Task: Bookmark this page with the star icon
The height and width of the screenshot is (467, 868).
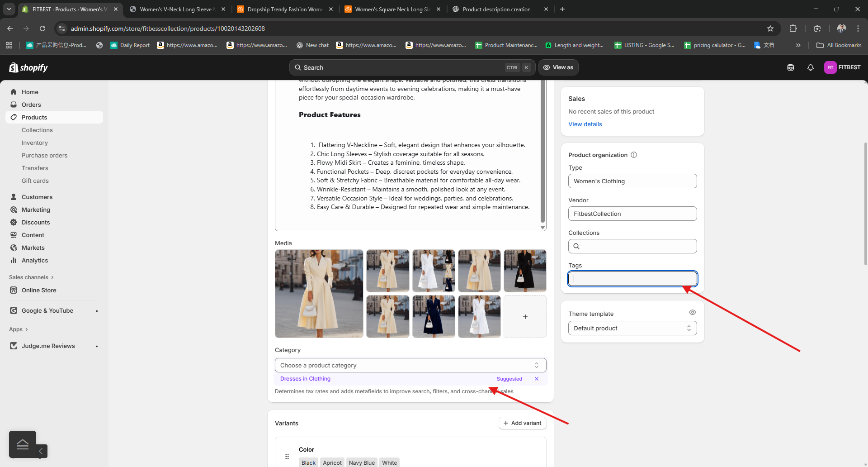Action: pyautogui.click(x=770, y=29)
